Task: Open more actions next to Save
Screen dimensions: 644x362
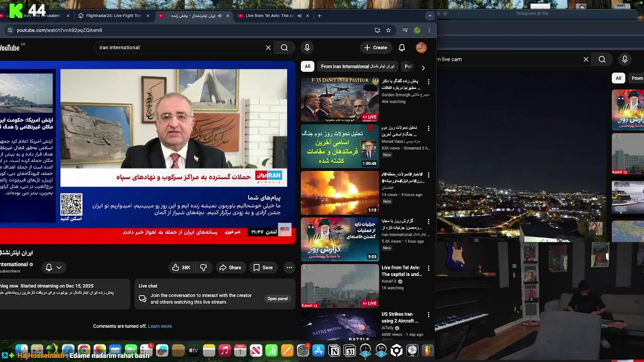Action: coord(289,267)
